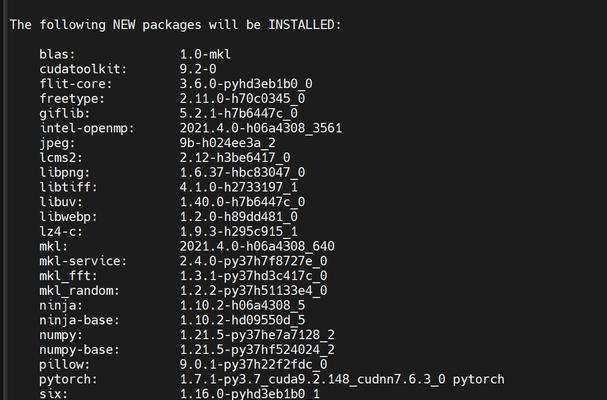Click the mkl_random package name

click(79, 290)
